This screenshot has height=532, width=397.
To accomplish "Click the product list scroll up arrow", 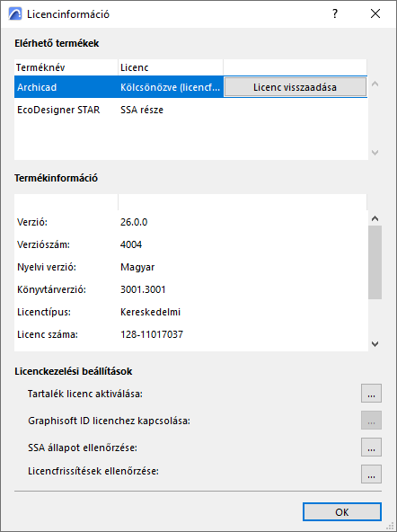I will pos(375,84).
